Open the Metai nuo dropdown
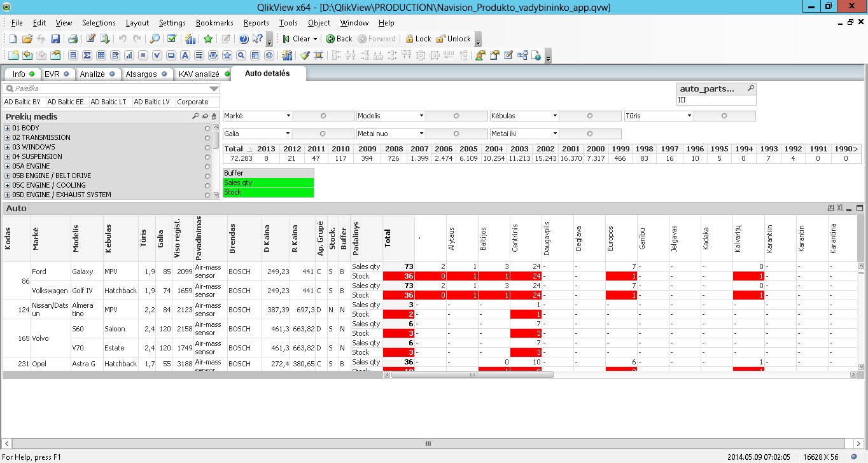868x463 pixels. pos(421,134)
